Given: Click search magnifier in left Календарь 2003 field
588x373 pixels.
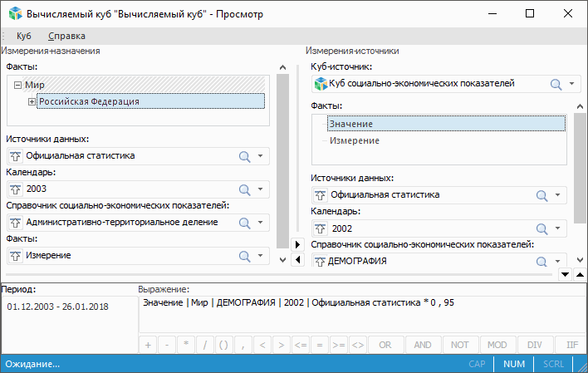Looking at the screenshot, I should 245,189.
